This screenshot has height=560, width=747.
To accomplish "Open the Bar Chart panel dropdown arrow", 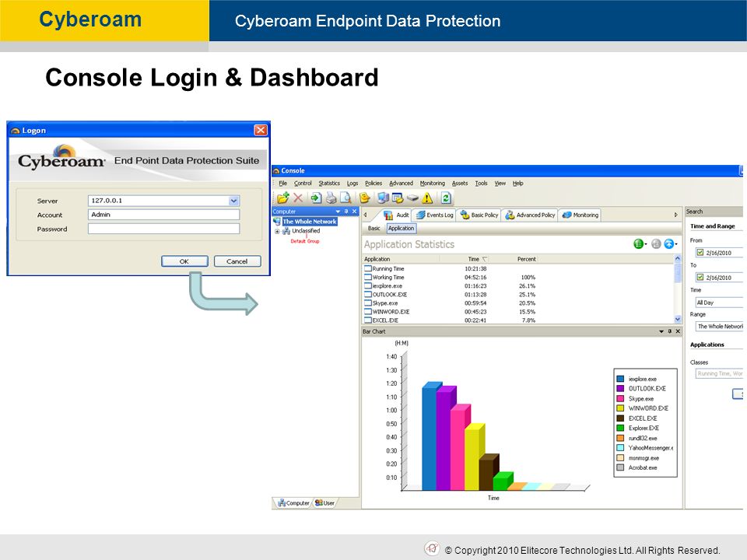I will tap(661, 331).
